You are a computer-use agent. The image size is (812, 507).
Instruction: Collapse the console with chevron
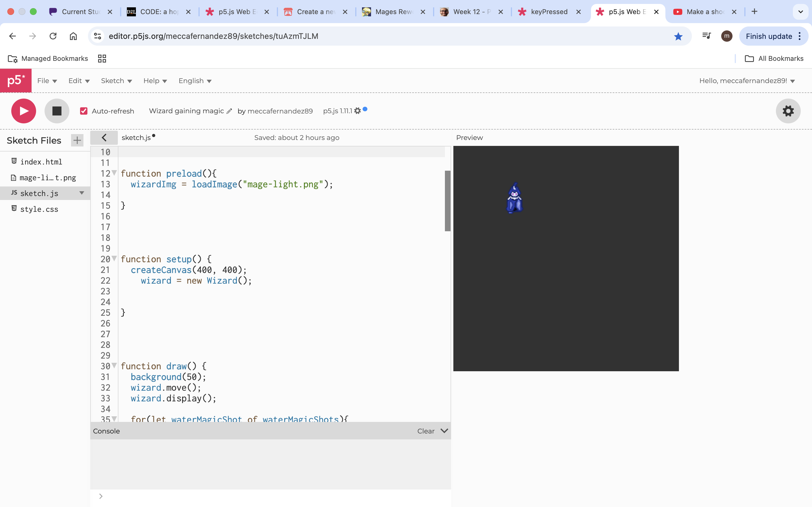tap(444, 431)
